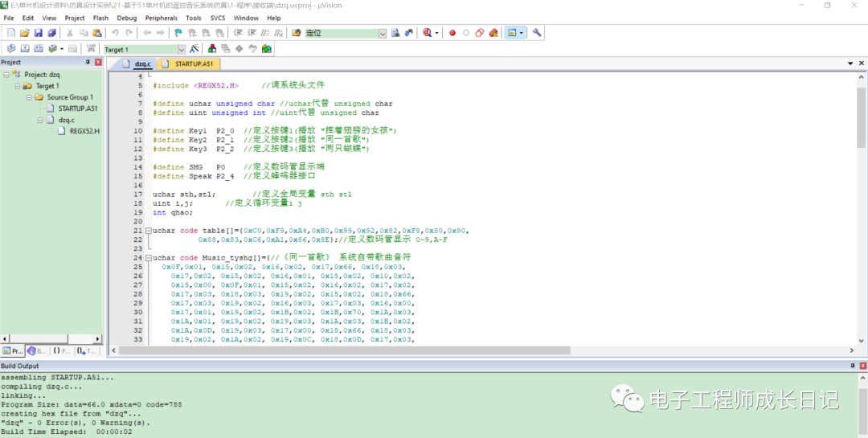
Task: Select REGX52.H in project tree
Action: coord(84,130)
